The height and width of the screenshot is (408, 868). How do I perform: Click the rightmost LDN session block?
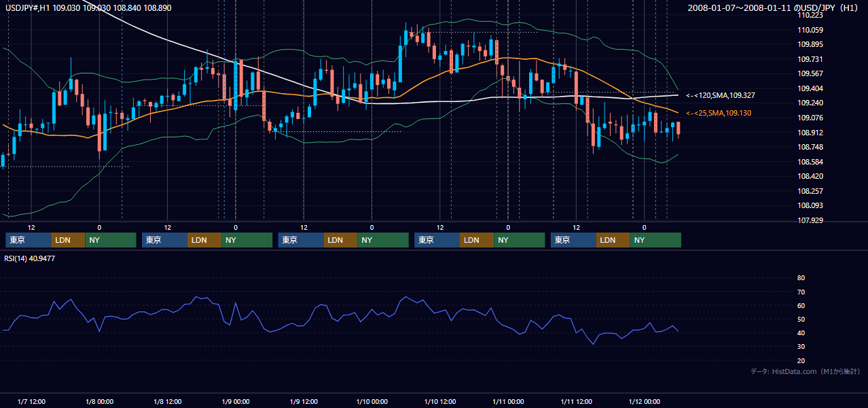(613, 240)
